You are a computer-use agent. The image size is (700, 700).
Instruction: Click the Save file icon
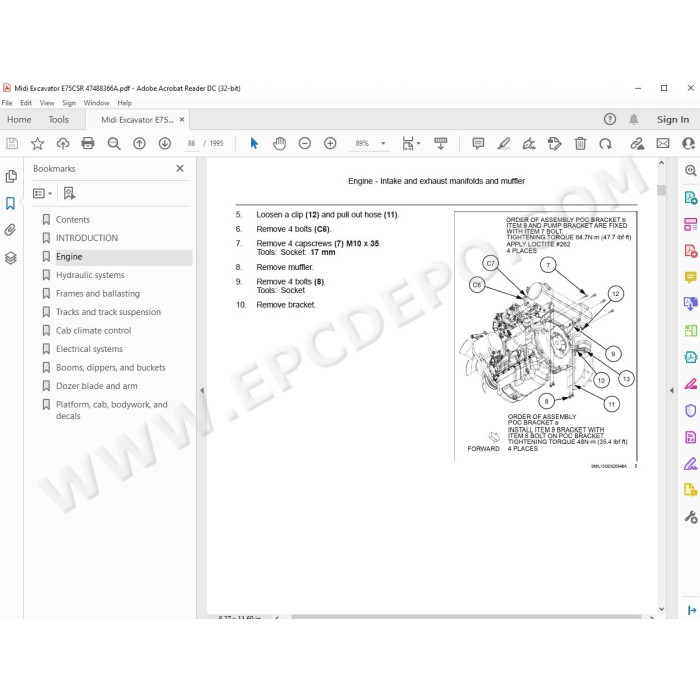click(x=12, y=143)
